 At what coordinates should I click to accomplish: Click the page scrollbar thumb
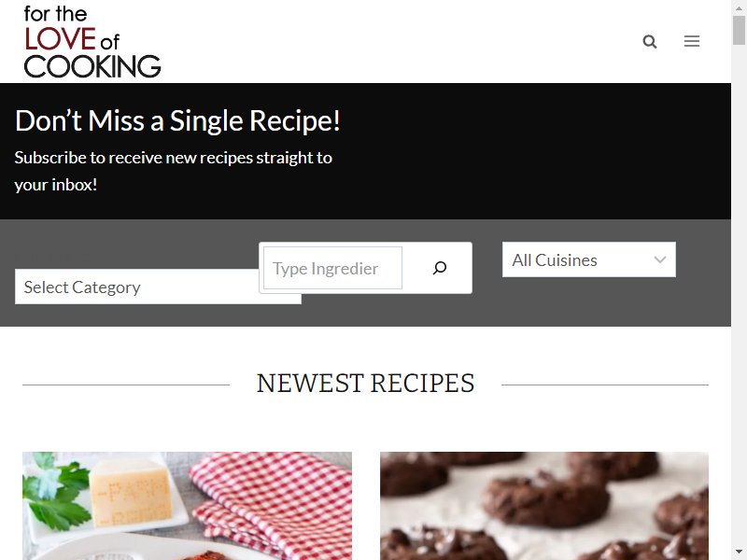(x=739, y=31)
